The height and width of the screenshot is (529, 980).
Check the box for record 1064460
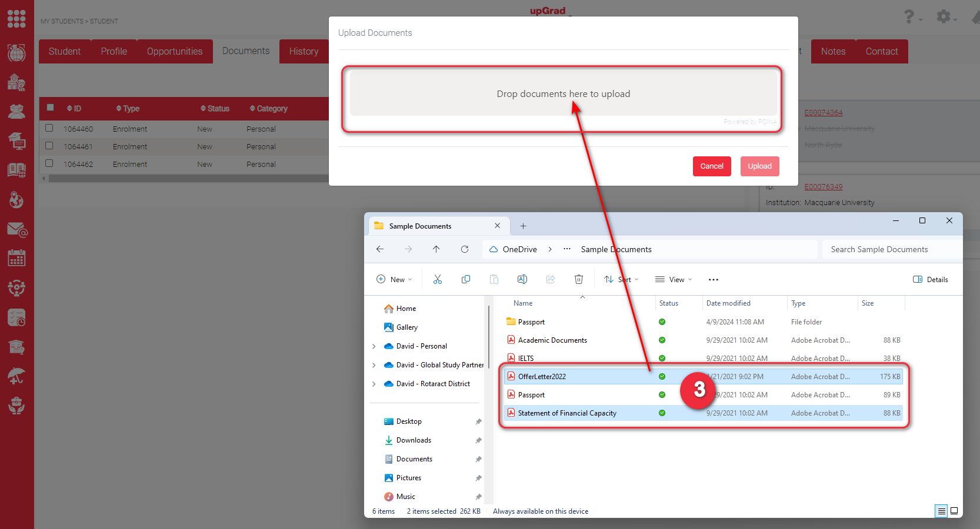click(x=49, y=128)
